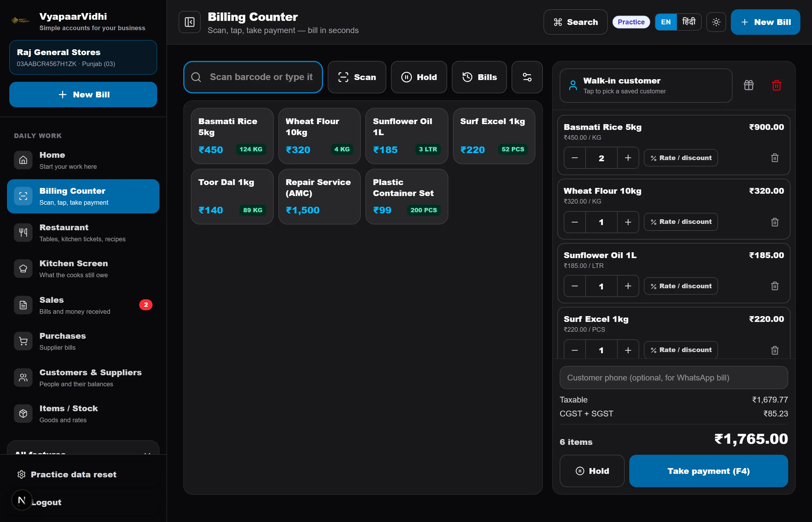Open Raj General Stores business selector

click(x=83, y=57)
